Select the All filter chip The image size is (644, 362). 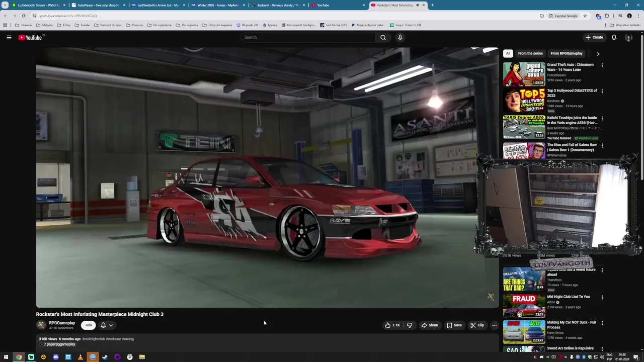508,53
